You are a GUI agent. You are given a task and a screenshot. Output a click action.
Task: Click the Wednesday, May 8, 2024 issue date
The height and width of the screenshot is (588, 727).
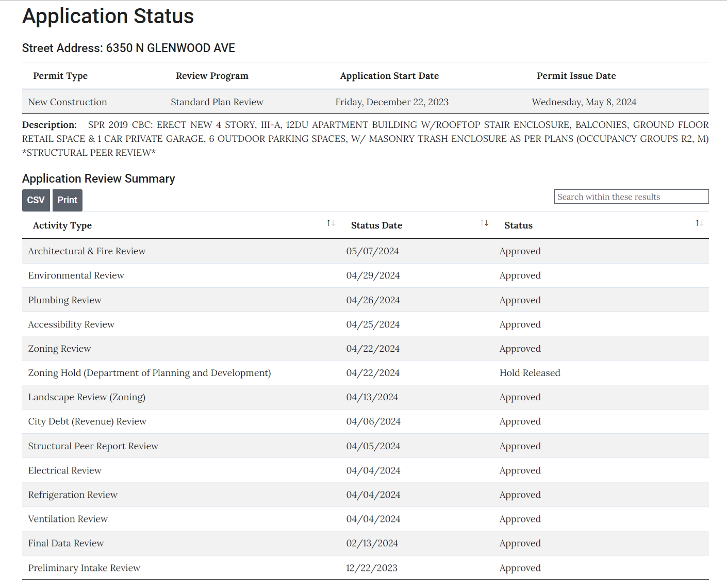click(x=584, y=102)
